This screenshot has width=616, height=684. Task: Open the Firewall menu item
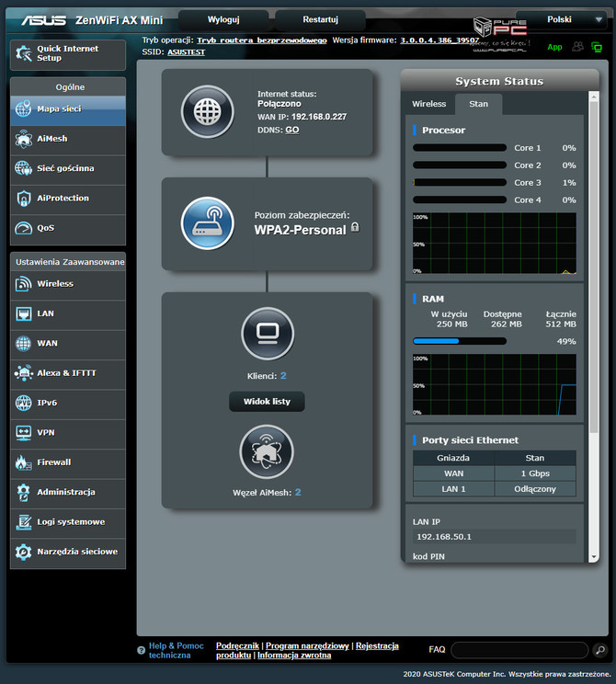coord(68,462)
